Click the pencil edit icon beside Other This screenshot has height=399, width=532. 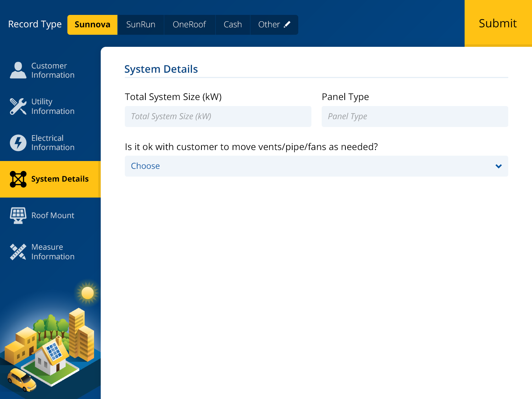[287, 24]
